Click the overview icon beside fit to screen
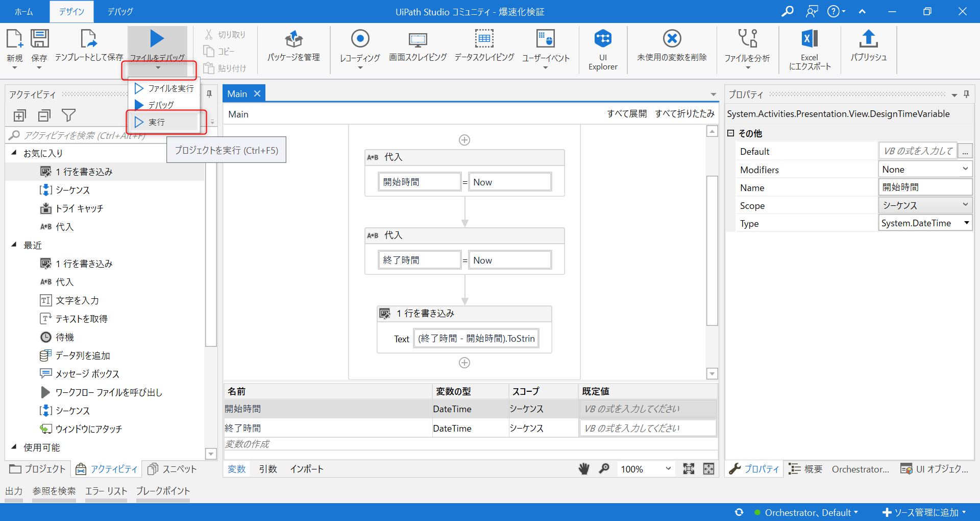 point(708,469)
